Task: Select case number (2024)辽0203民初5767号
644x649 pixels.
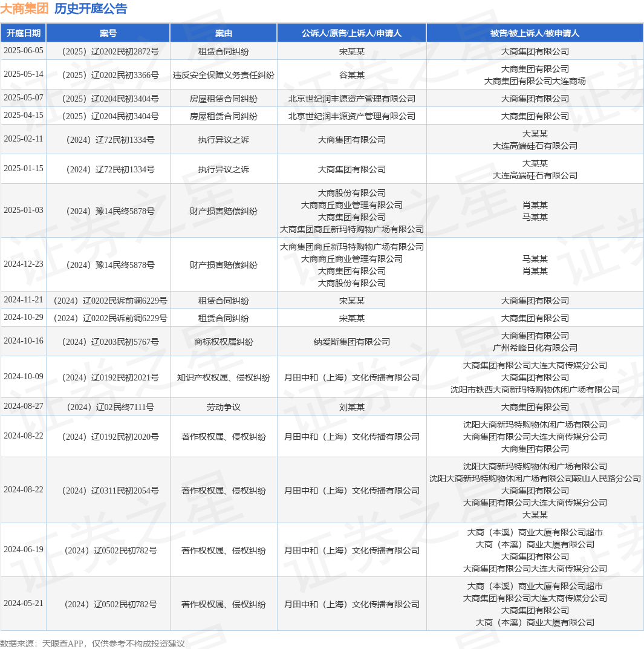Action: click(108, 342)
